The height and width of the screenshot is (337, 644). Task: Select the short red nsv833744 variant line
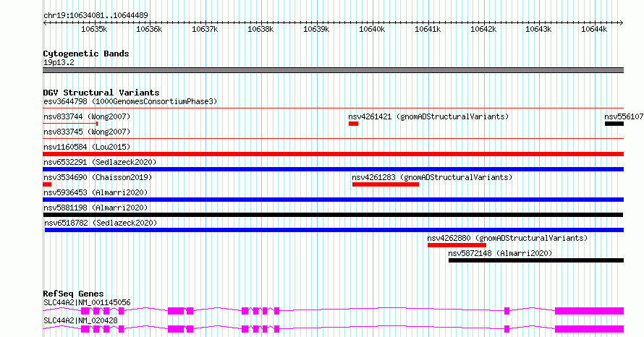(70, 124)
